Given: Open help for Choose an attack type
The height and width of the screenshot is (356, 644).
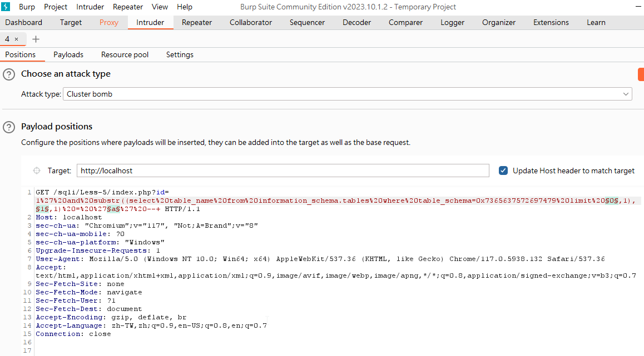Looking at the screenshot, I should pos(9,74).
